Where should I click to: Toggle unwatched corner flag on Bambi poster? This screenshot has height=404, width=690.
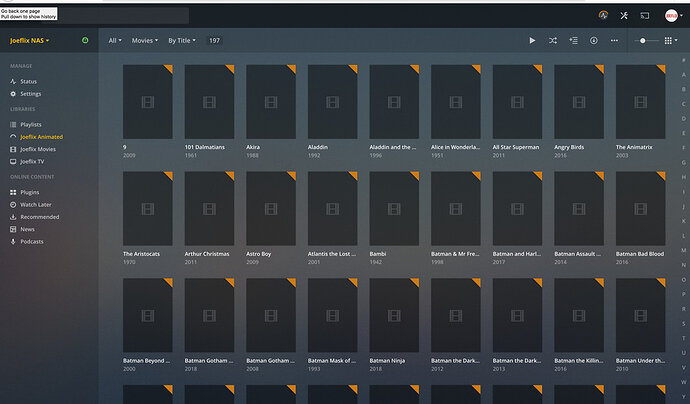pyautogui.click(x=416, y=175)
